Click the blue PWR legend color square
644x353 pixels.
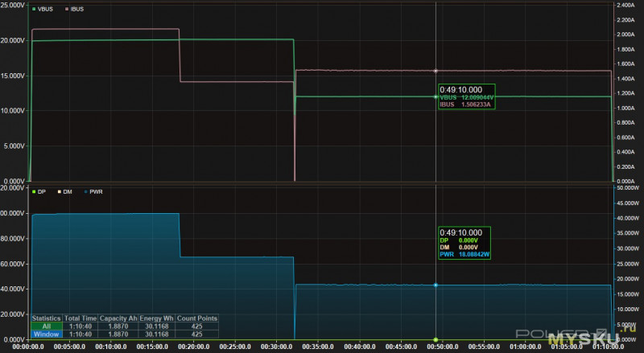86,191
